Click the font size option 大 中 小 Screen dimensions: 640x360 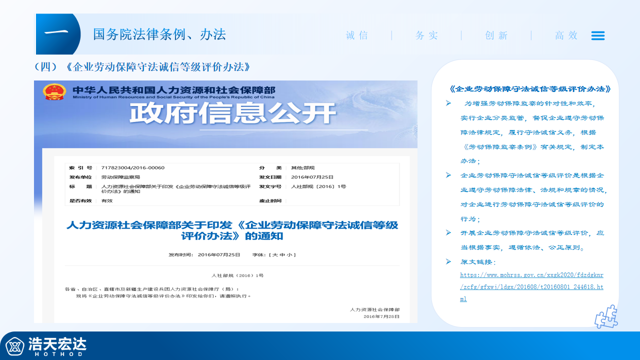click(x=282, y=255)
